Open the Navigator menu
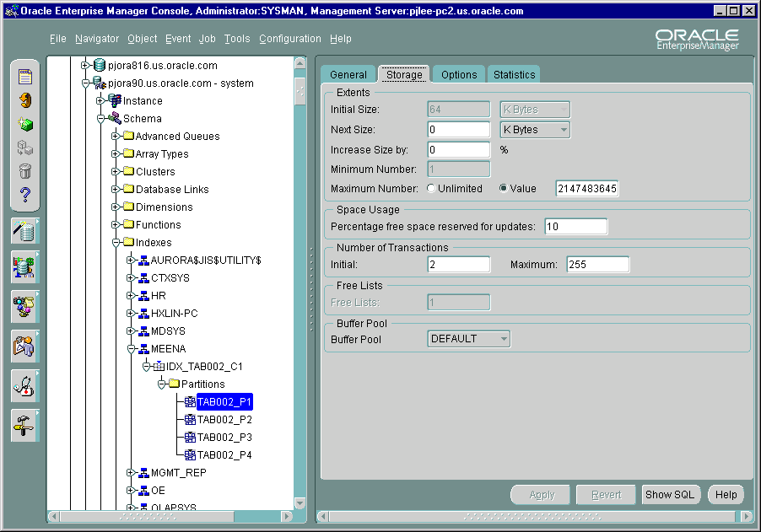761x532 pixels. click(x=97, y=39)
